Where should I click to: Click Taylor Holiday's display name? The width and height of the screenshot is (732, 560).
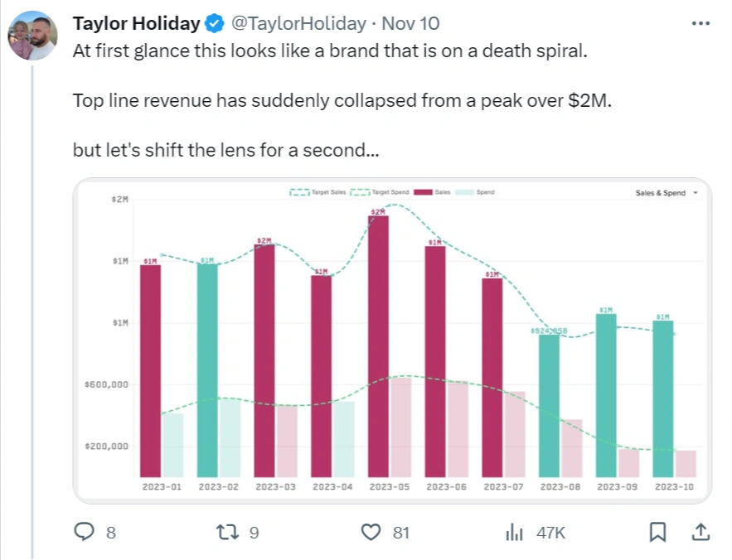pyautogui.click(x=136, y=23)
